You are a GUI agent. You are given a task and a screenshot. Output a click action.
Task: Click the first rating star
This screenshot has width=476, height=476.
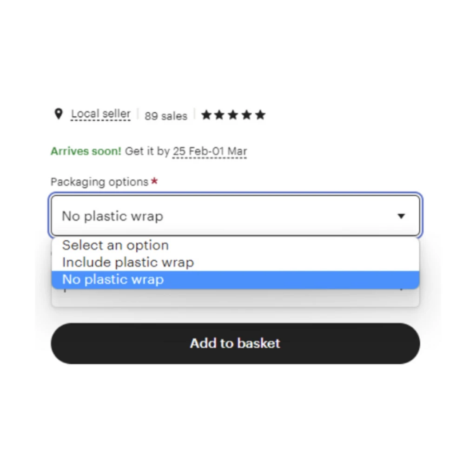point(206,115)
